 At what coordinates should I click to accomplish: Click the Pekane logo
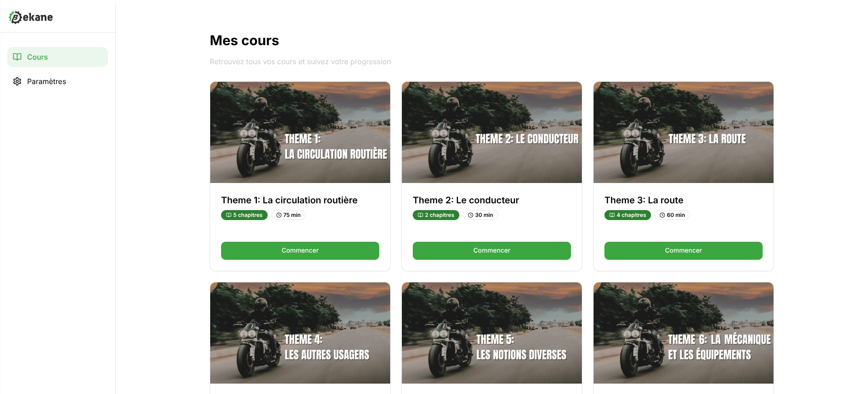[x=31, y=17]
